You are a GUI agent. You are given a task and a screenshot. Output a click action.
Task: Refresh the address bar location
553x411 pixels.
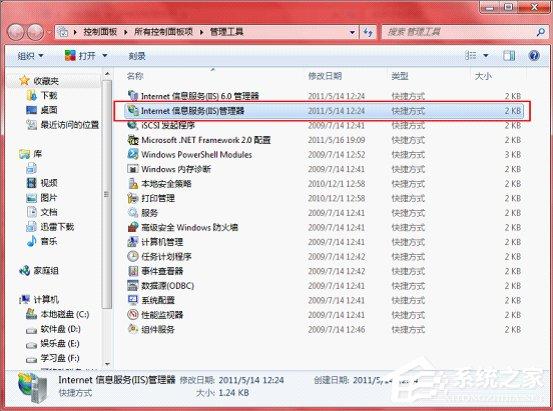pos(368,32)
